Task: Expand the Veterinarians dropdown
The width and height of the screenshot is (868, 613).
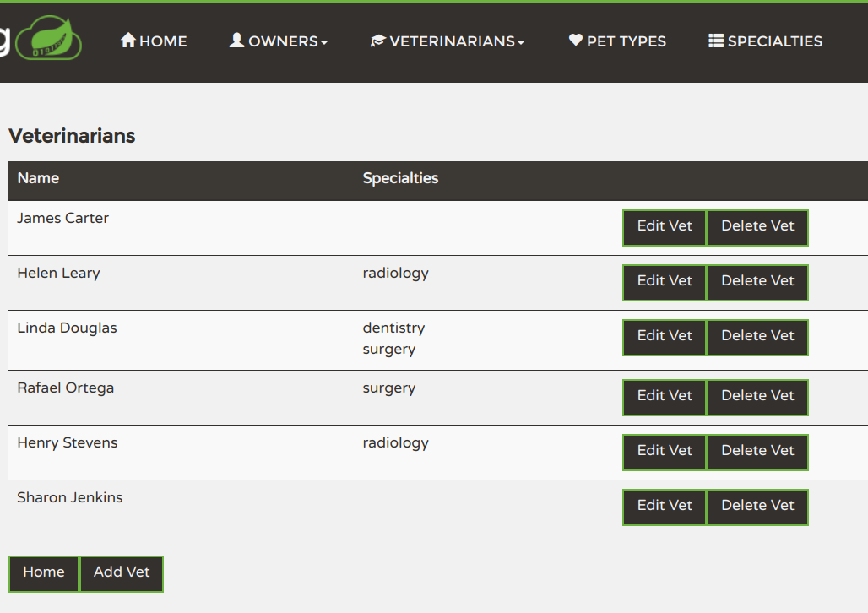Action: click(x=448, y=41)
